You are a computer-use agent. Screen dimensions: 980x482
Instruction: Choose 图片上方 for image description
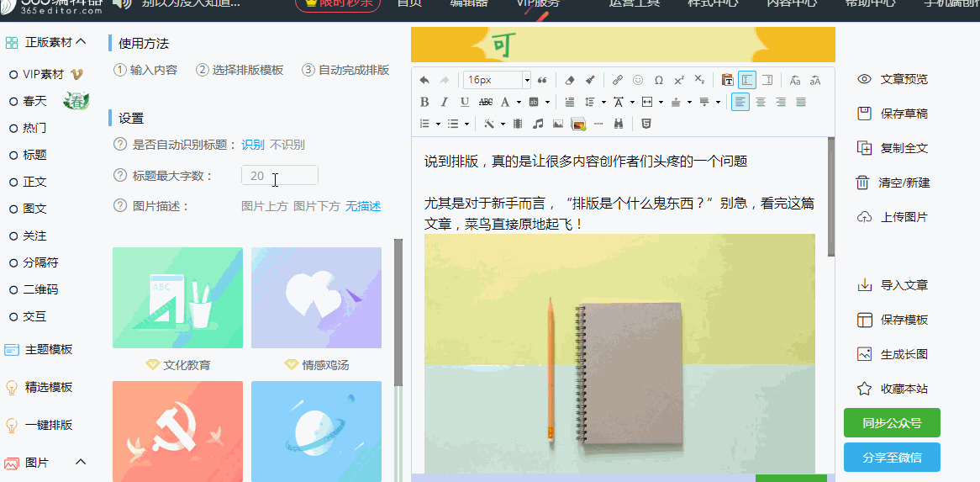click(265, 206)
